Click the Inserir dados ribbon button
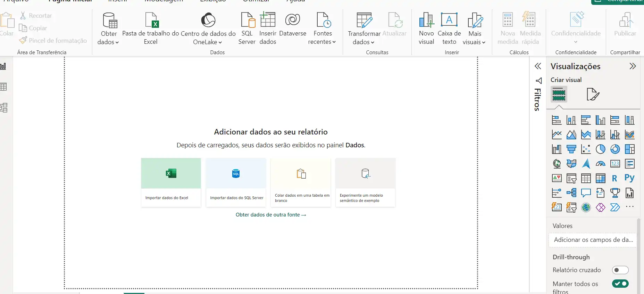 [268, 29]
